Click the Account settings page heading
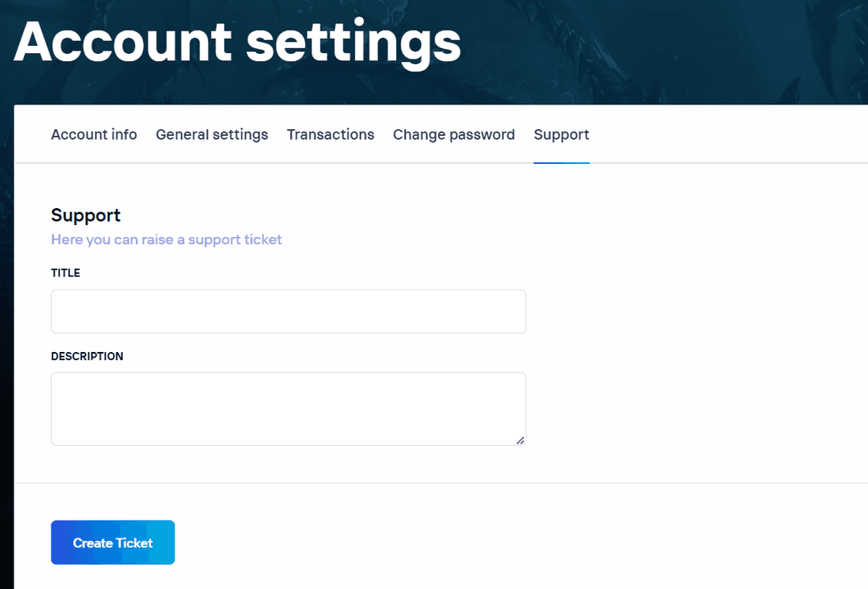Screen dimensions: 868x589 [x=237, y=40]
